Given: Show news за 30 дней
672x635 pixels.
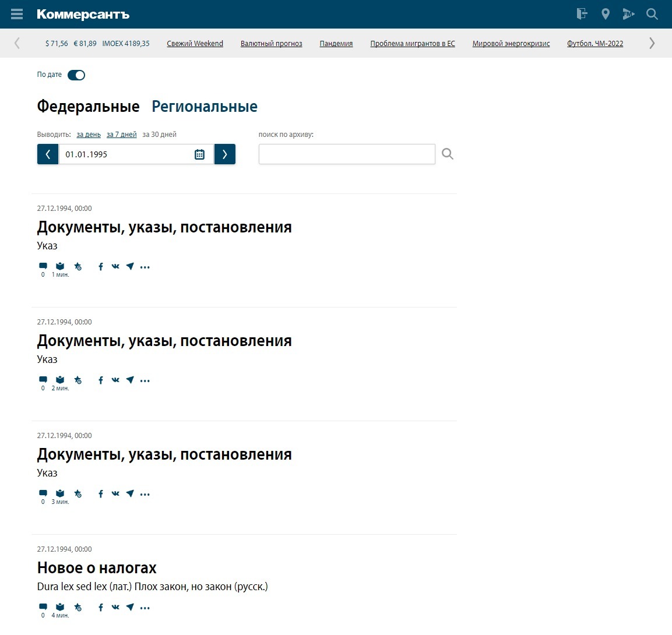Looking at the screenshot, I should (160, 135).
